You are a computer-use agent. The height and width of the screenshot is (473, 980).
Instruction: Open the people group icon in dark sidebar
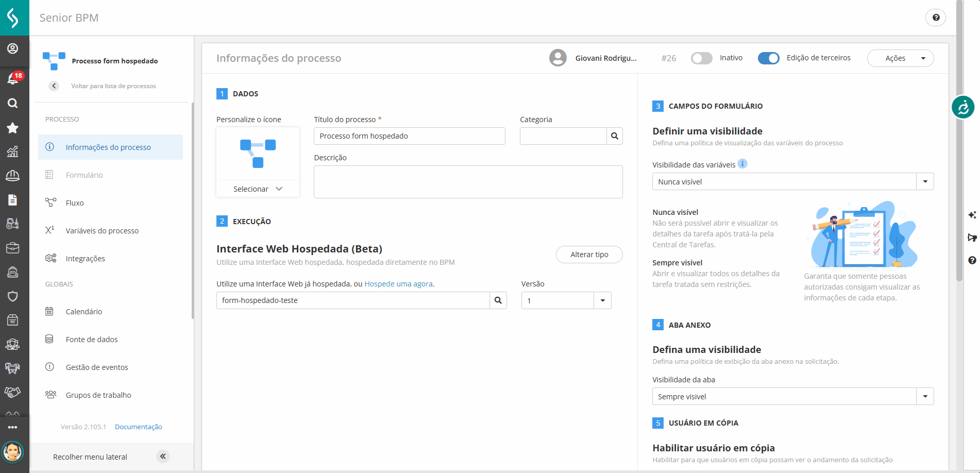point(13,344)
